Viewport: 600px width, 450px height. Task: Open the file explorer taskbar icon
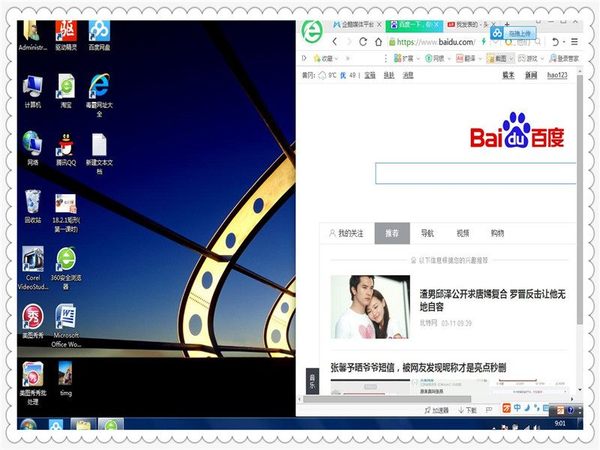(83, 424)
